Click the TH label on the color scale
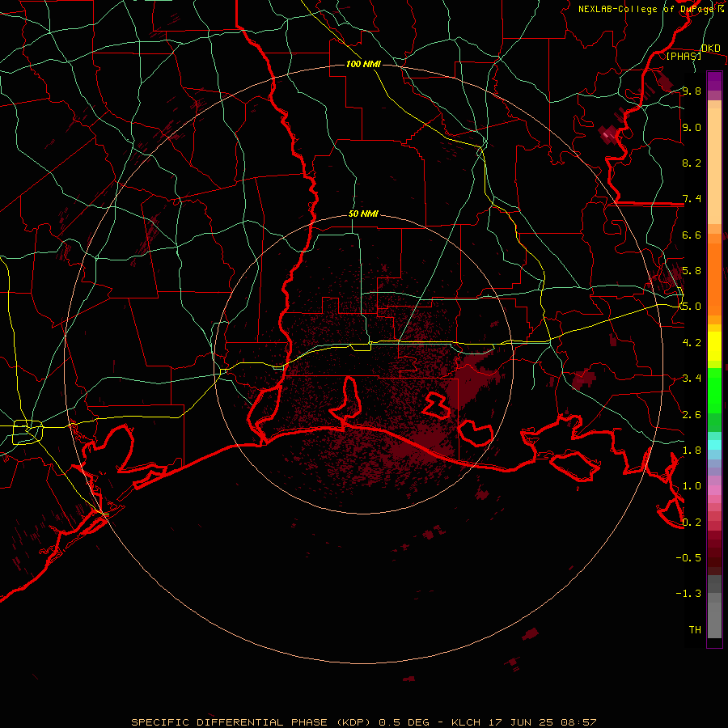 (695, 629)
